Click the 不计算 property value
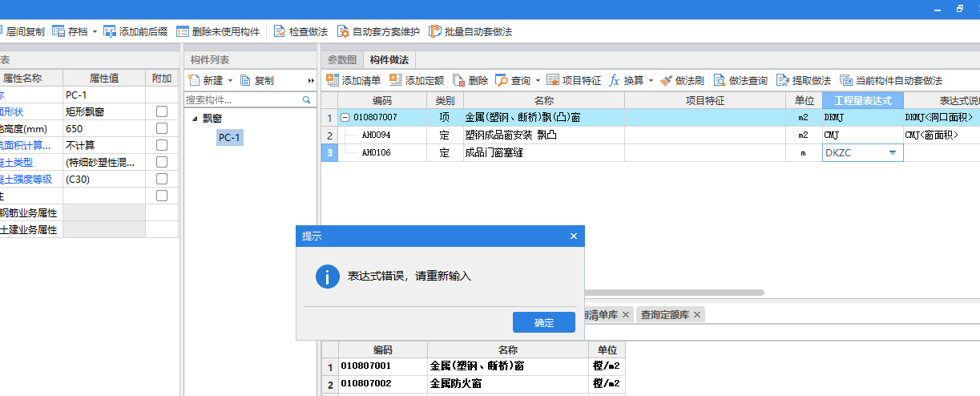This screenshot has width=980, height=396. pos(104,145)
